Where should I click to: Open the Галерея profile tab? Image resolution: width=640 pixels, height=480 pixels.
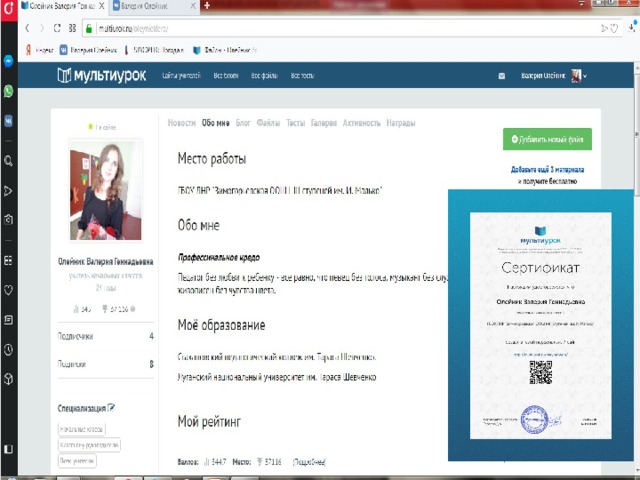click(324, 123)
